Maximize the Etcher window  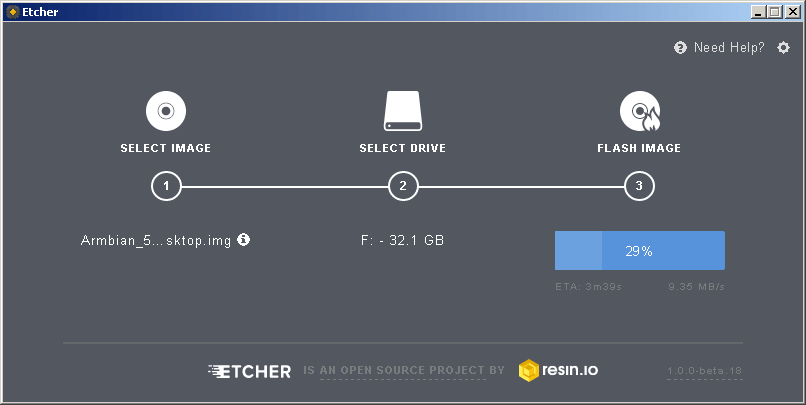[x=775, y=12]
